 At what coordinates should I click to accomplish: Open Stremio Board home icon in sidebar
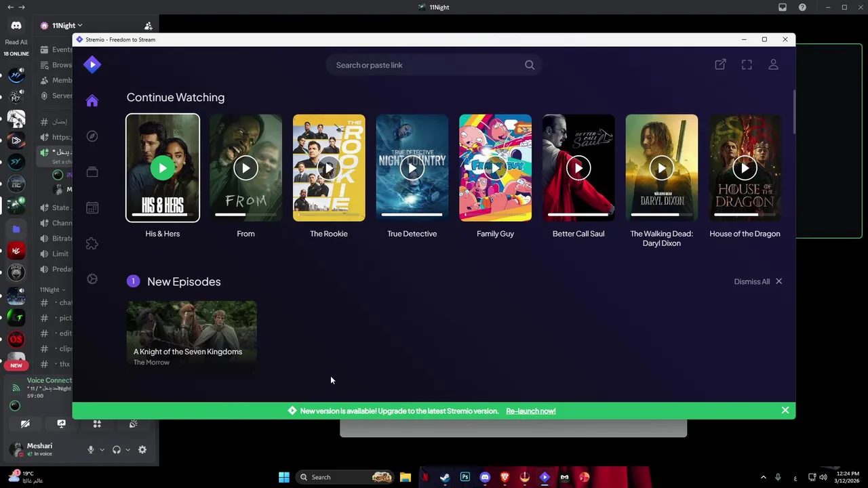coord(92,101)
